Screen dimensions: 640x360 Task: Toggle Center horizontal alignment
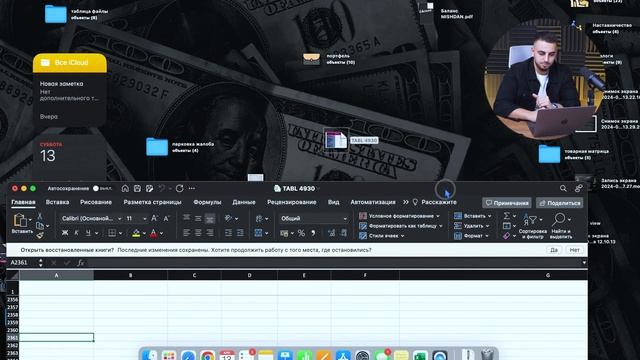tap(198, 233)
